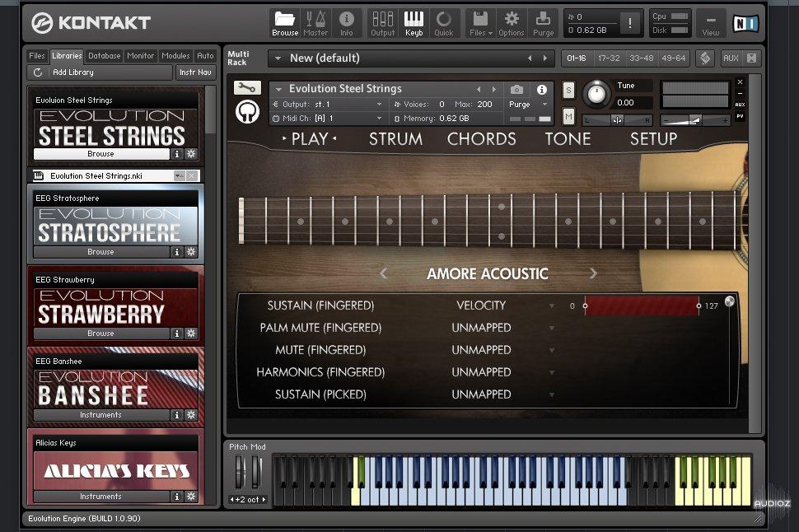Open Harmonics (Fingered) mapping dropdown
Viewport: 799px width, 532px height.
[551, 372]
